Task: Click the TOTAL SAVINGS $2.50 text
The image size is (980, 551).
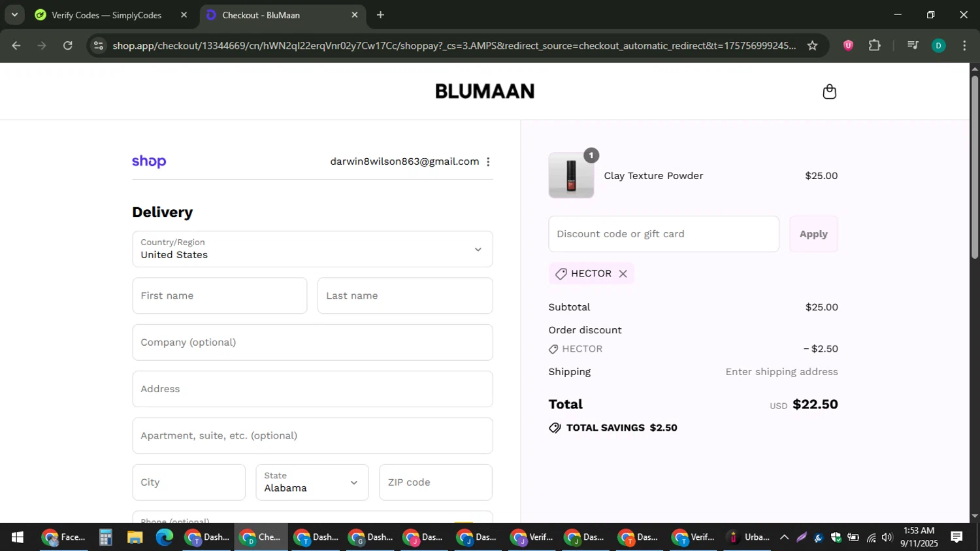Action: pyautogui.click(x=621, y=427)
